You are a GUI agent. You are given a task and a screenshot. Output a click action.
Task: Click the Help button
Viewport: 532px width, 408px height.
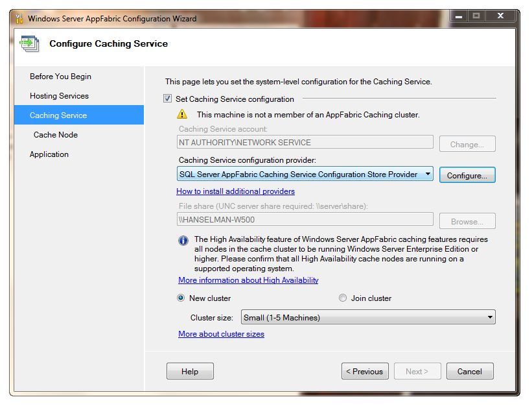click(x=189, y=370)
